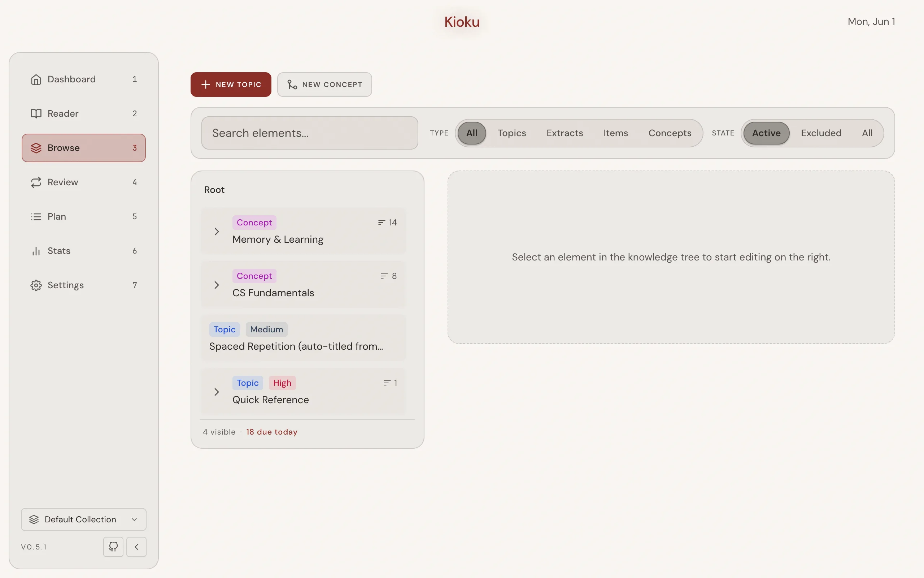Click the Search elements field
Viewport: 924px width, 578px height.
click(x=310, y=133)
